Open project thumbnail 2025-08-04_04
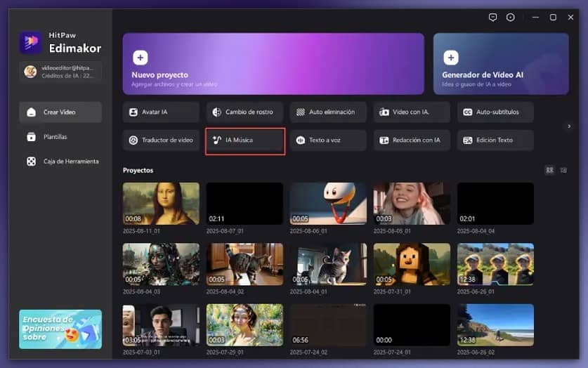 pyautogui.click(x=495, y=204)
